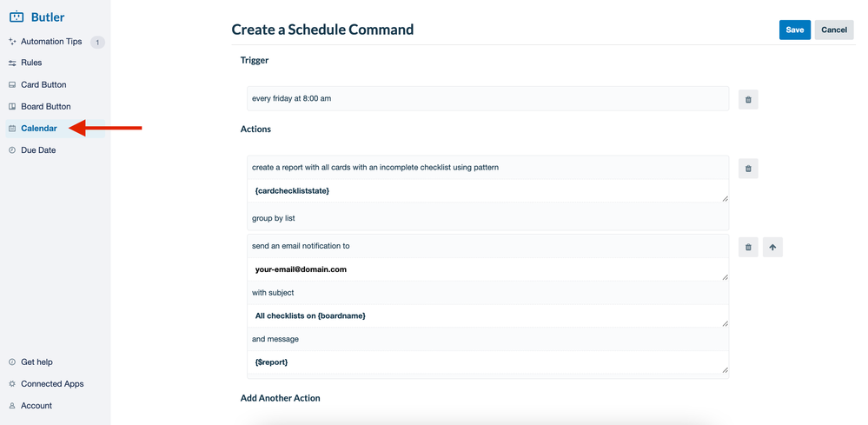Click the Butler robot logo icon
This screenshot has width=868, height=425.
point(17,17)
